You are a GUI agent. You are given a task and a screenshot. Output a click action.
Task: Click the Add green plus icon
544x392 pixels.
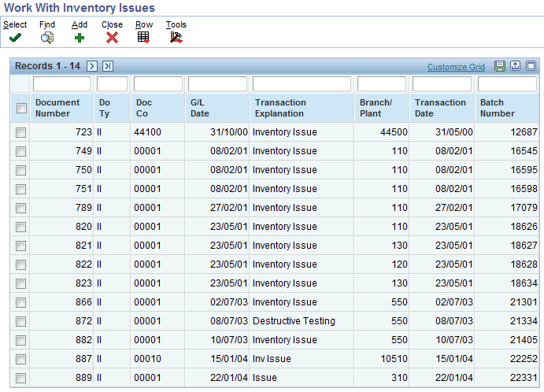[x=80, y=38]
